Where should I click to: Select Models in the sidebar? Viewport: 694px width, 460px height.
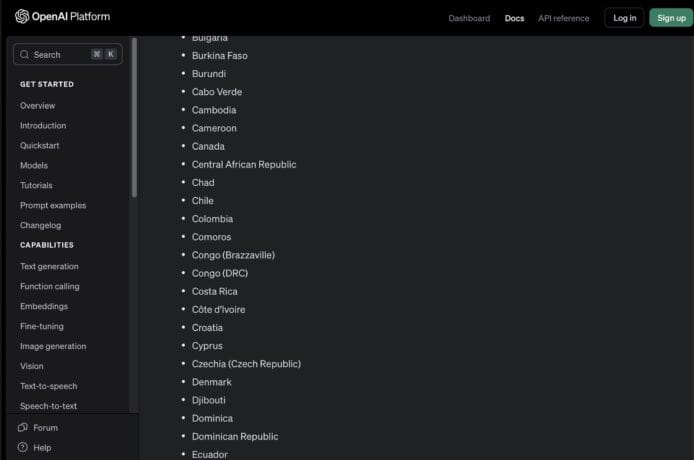coord(34,166)
